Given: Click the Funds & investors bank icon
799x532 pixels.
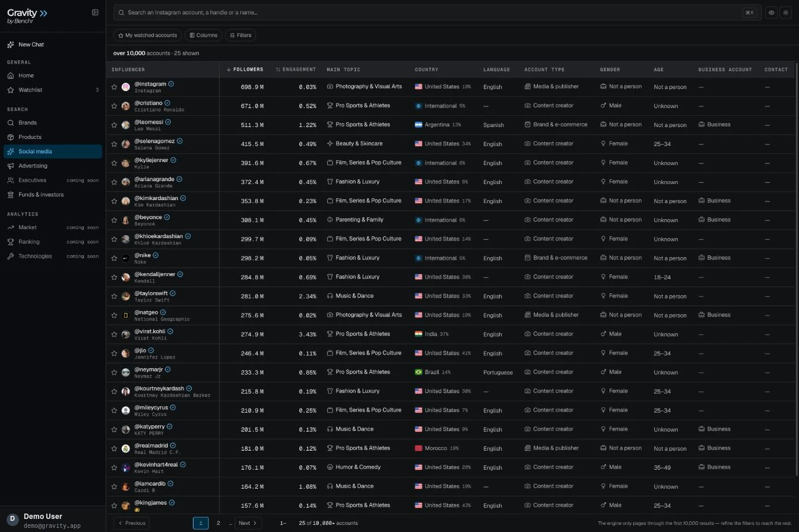Looking at the screenshot, I should [11, 195].
